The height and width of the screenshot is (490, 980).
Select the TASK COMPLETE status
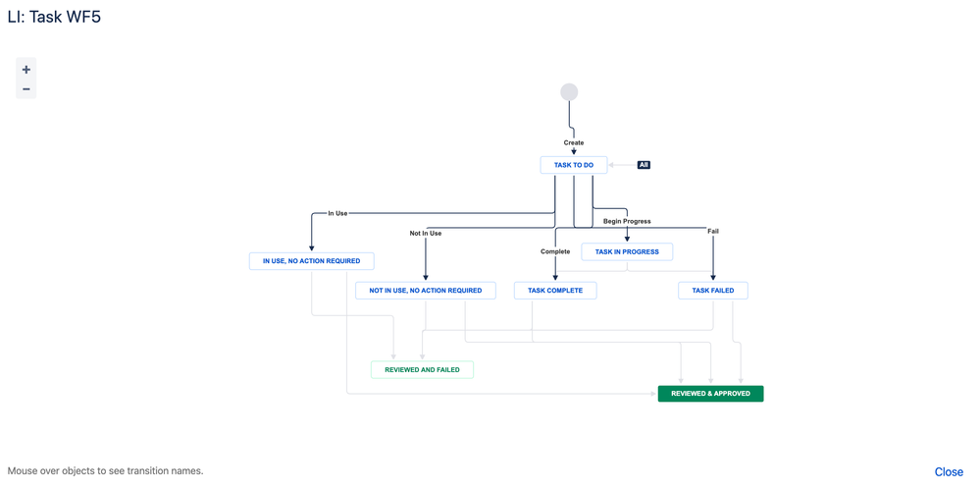(x=555, y=291)
